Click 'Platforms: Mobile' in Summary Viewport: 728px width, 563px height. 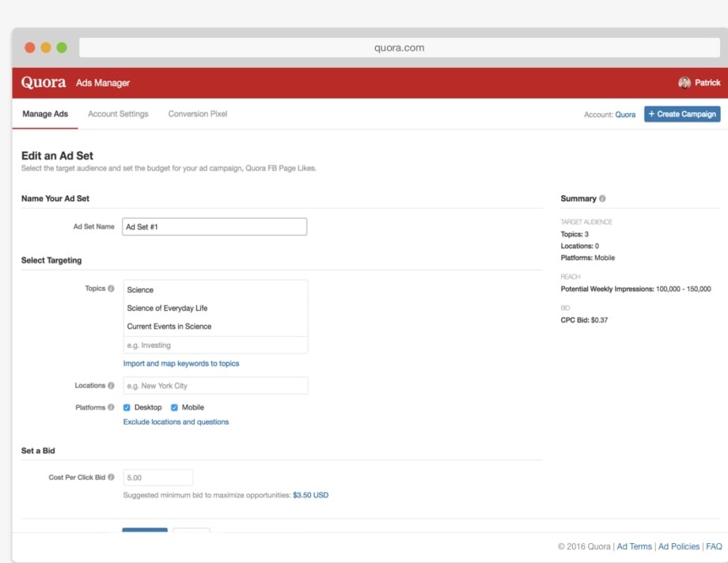click(x=588, y=258)
